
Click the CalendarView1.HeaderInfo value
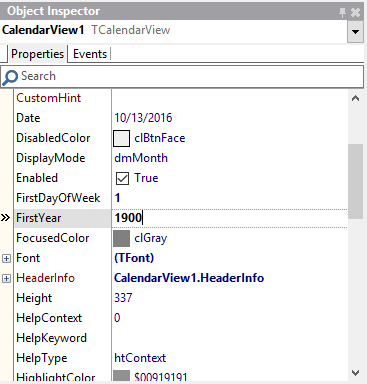coord(189,278)
